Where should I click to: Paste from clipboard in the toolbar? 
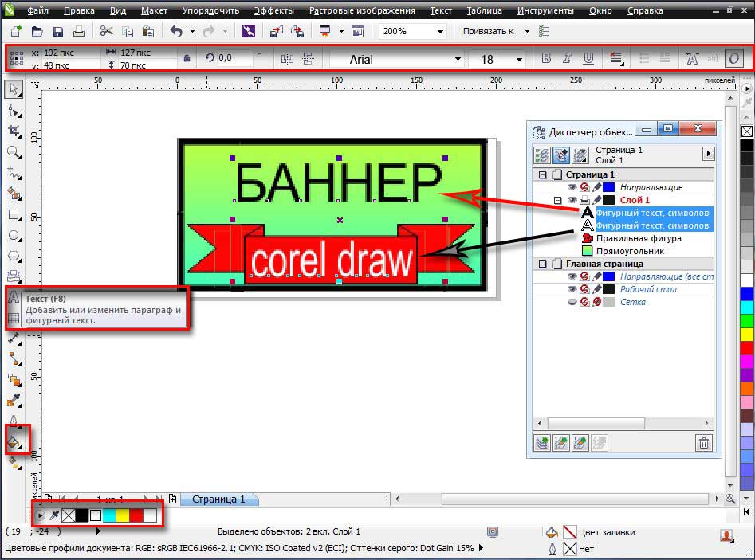coord(148,32)
